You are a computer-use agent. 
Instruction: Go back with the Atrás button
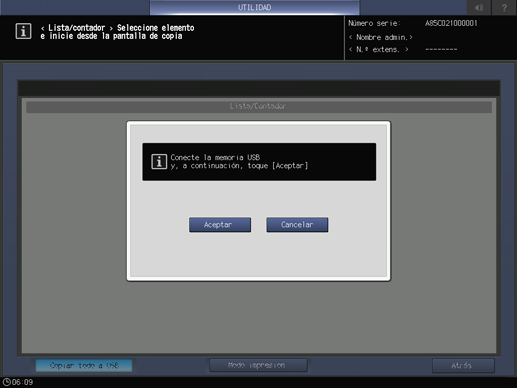click(x=463, y=366)
